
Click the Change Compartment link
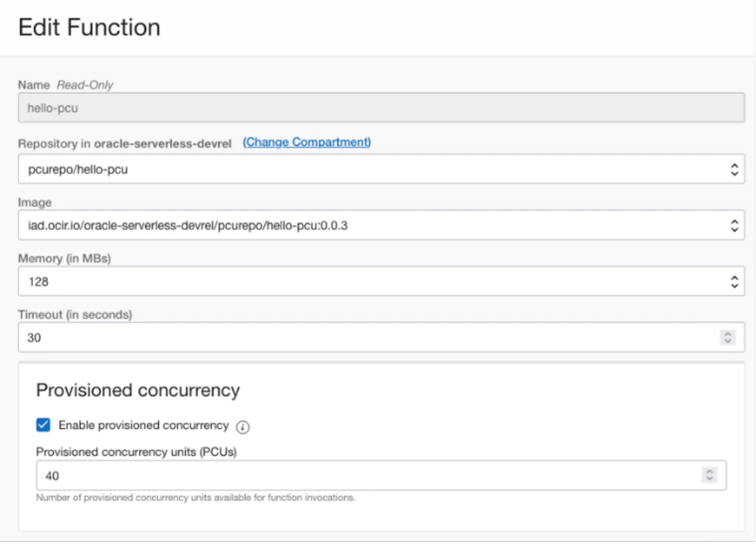pyautogui.click(x=308, y=142)
